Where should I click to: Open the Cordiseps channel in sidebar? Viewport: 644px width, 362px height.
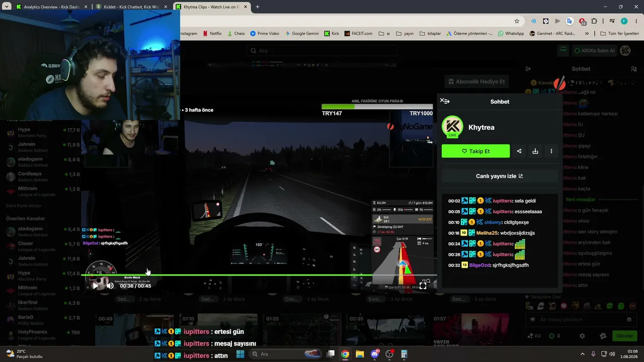click(43, 177)
